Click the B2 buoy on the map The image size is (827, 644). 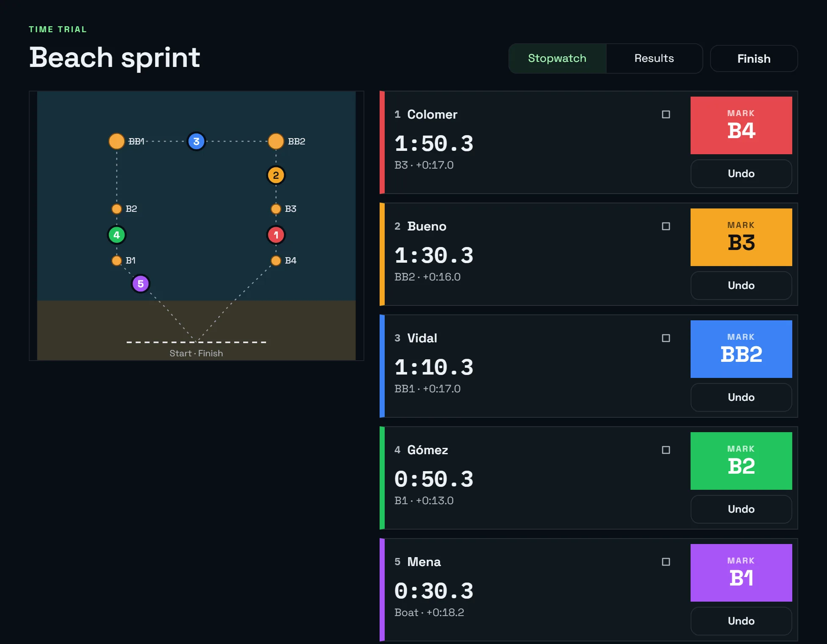(x=117, y=208)
